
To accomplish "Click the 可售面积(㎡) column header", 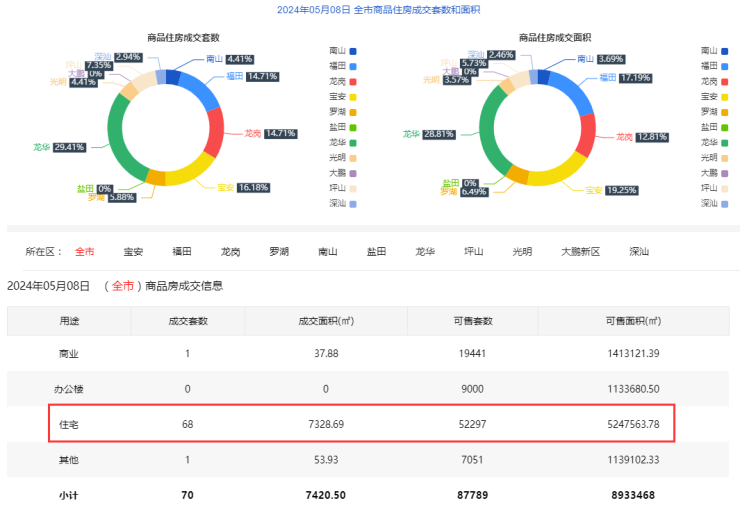I will coord(633,321).
